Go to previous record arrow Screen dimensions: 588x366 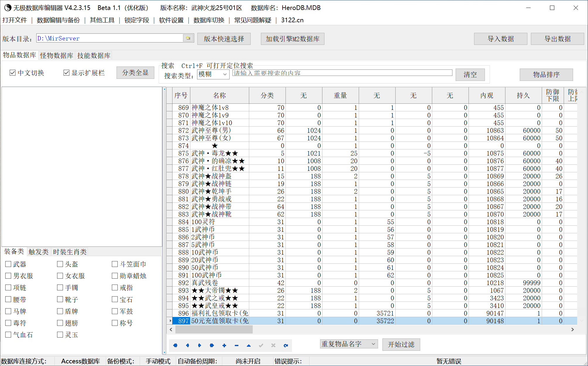point(187,345)
